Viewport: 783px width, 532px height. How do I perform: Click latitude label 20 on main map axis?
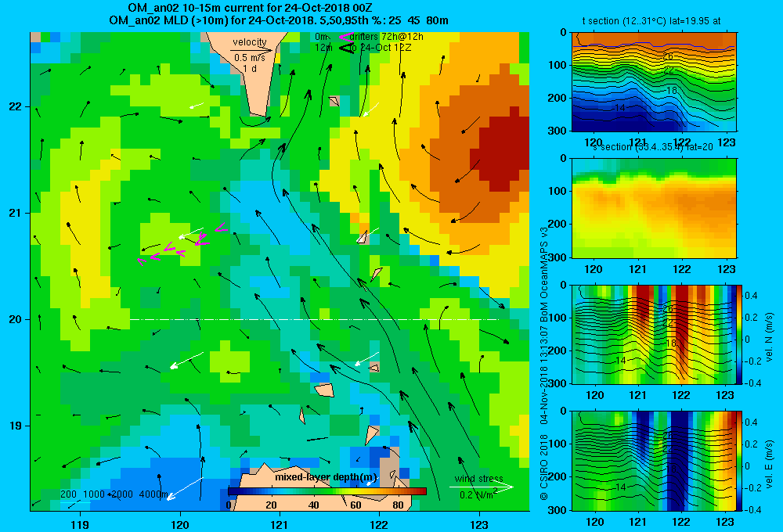coord(15,319)
